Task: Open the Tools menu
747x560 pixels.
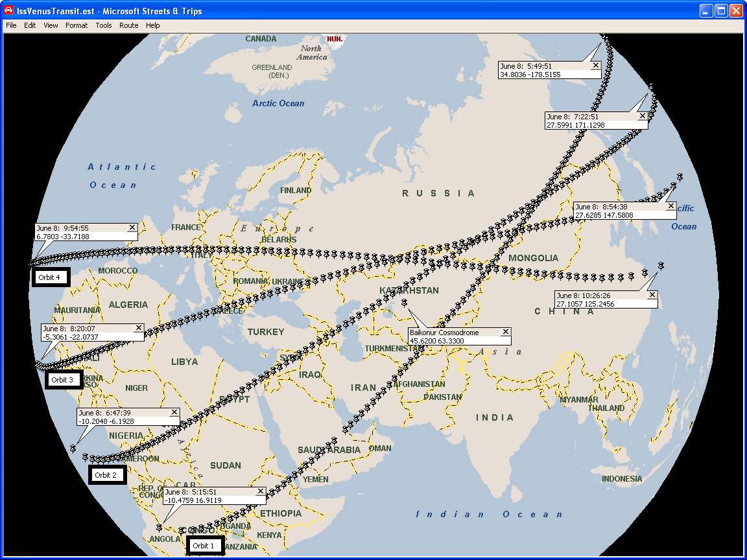Action: pos(104,25)
